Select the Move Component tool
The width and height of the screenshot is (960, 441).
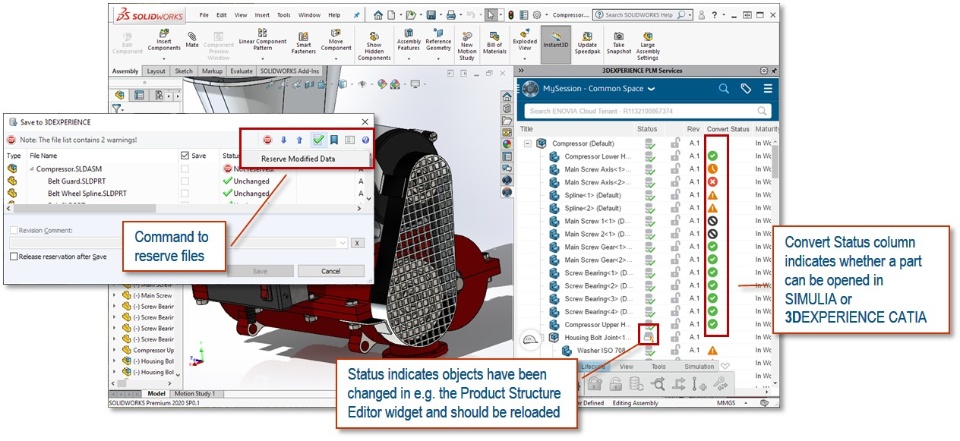(336, 40)
